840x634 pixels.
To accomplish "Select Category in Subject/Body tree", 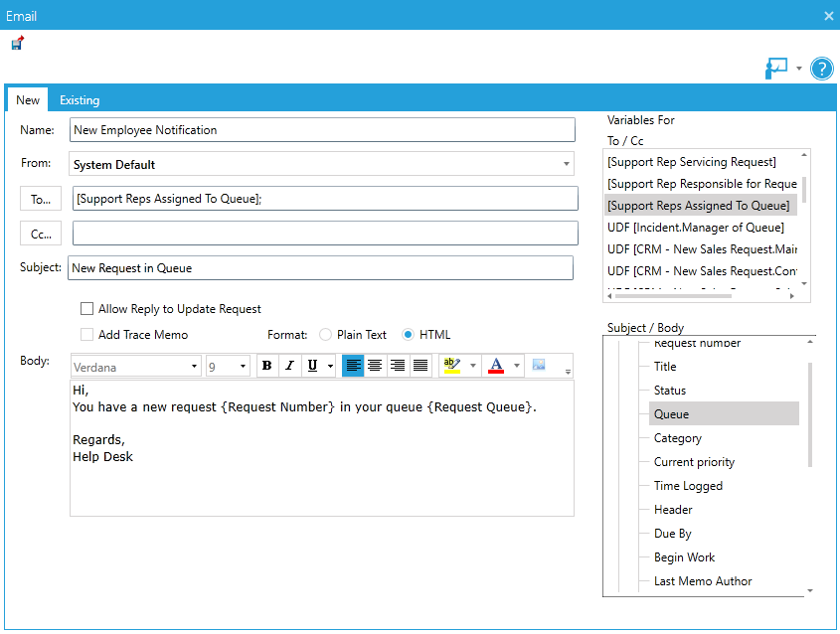I will (x=678, y=438).
